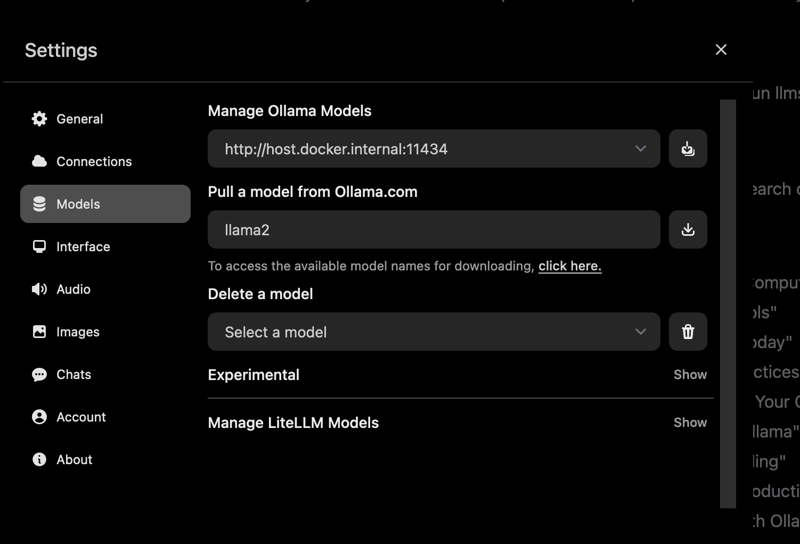Screen dimensions: 800x544
Task: Click trash icon to delete selected model
Action: [x=688, y=332]
